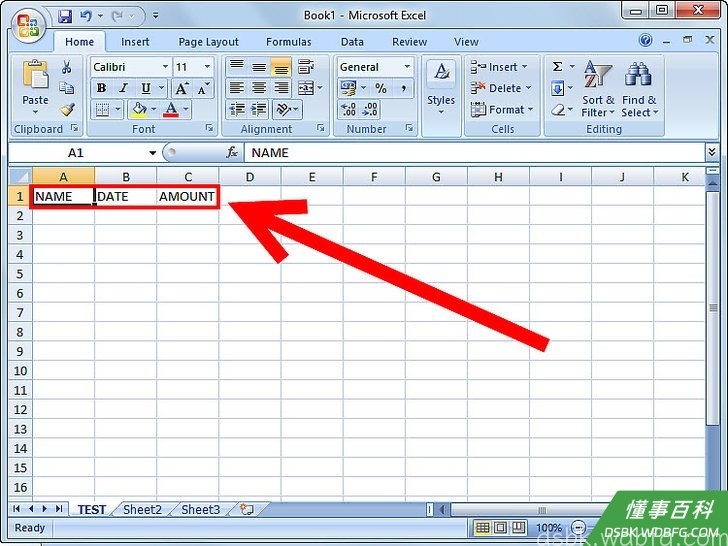Viewport: 728px width, 546px height.
Task: Click the Font group dialog launcher
Action: click(x=209, y=128)
